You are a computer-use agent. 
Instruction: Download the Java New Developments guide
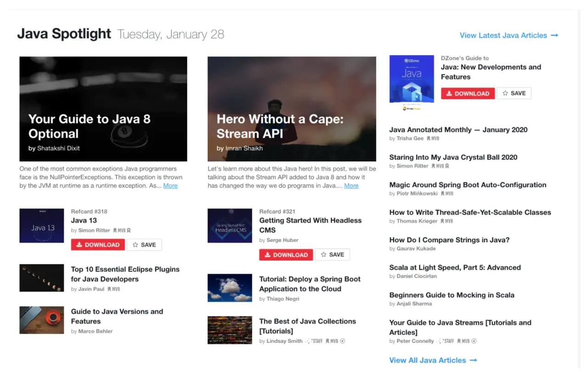468,93
